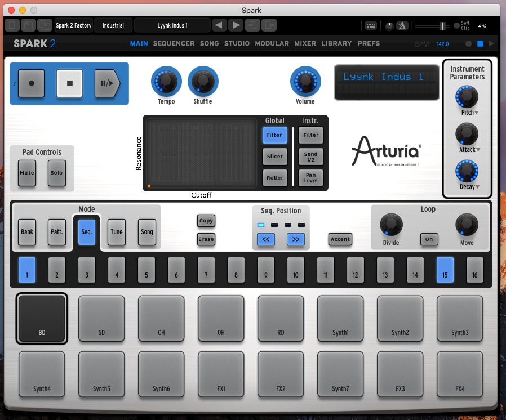Enable the Global Slicer effect
506x420 pixels.
[274, 157]
